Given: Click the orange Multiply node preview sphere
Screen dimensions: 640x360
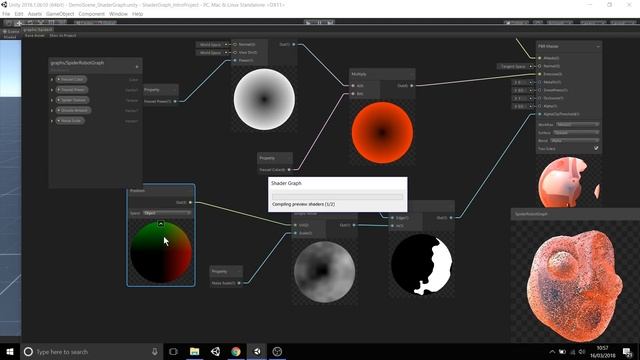Looking at the screenshot, I should click(382, 133).
